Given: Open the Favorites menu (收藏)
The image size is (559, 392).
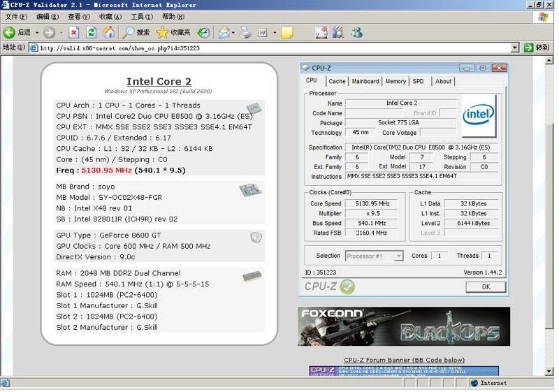Looking at the screenshot, I should (x=110, y=17).
